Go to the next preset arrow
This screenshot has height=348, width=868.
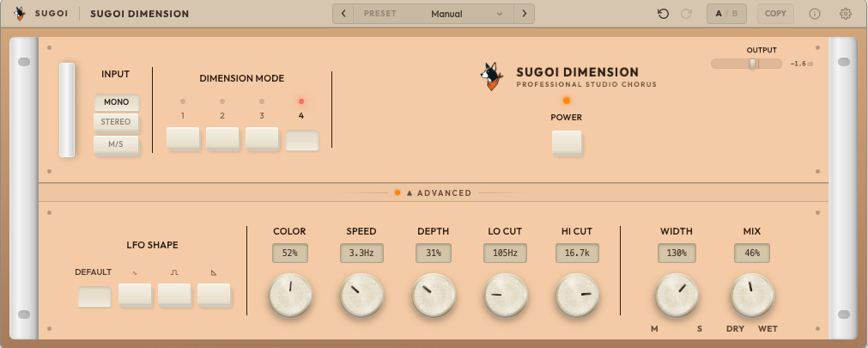(524, 14)
